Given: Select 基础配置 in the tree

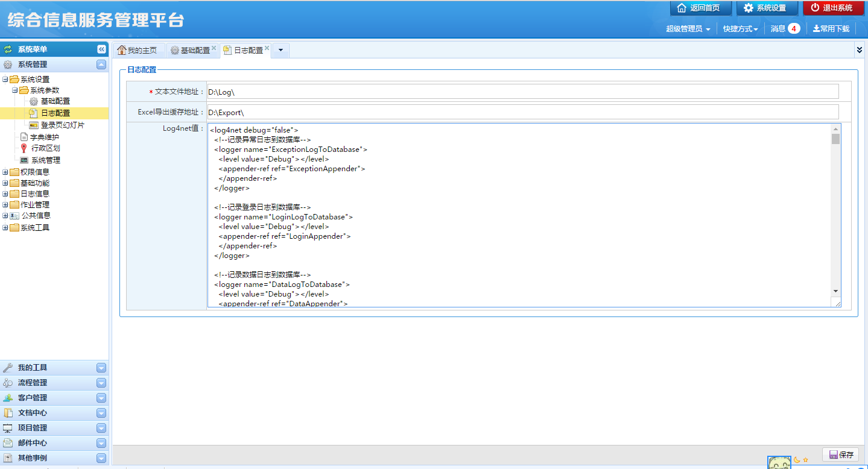Looking at the screenshot, I should [x=55, y=101].
